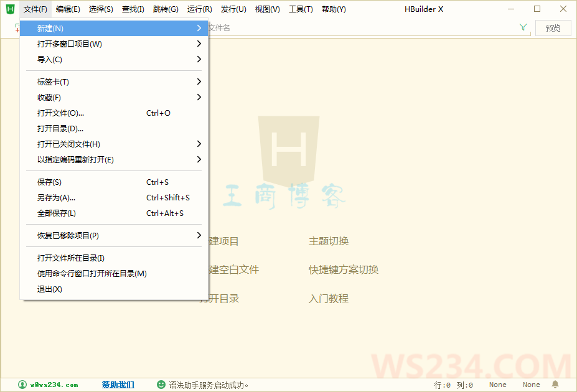Click the w@ws234.com account link

tap(54, 385)
